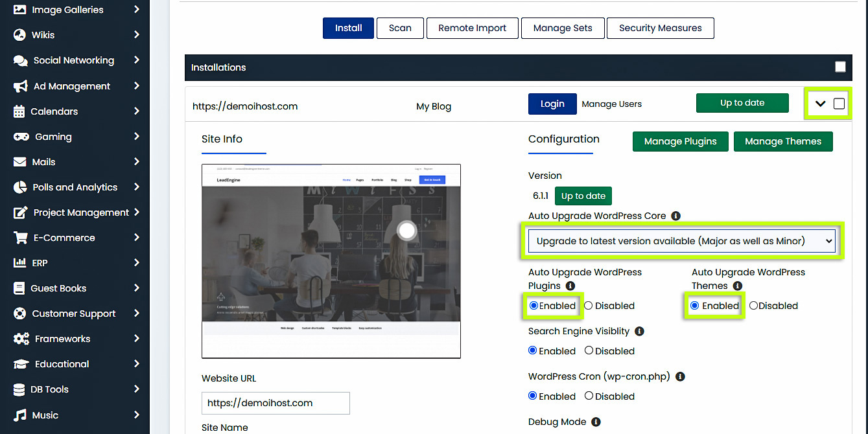Click Up to date button next to version 6.1.1

(583, 196)
